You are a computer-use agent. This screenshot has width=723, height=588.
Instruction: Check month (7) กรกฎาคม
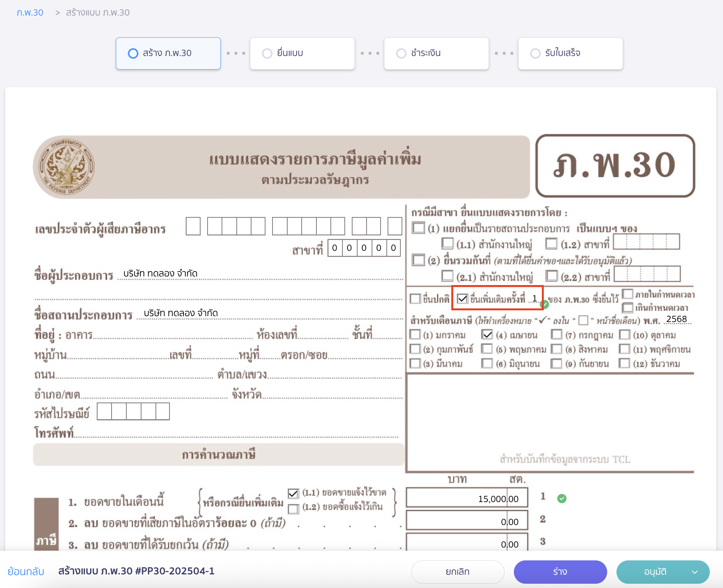point(557,334)
